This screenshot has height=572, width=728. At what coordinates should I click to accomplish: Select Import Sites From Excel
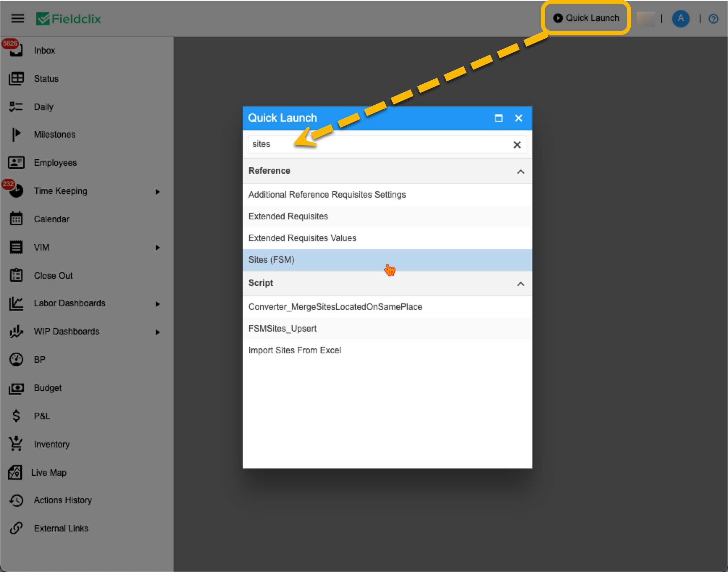tap(294, 350)
